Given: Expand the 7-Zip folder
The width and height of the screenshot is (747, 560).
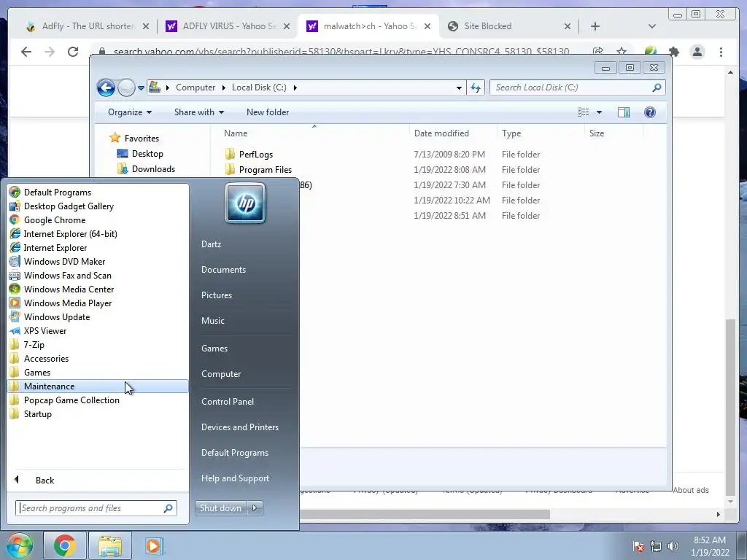Looking at the screenshot, I should pos(34,344).
